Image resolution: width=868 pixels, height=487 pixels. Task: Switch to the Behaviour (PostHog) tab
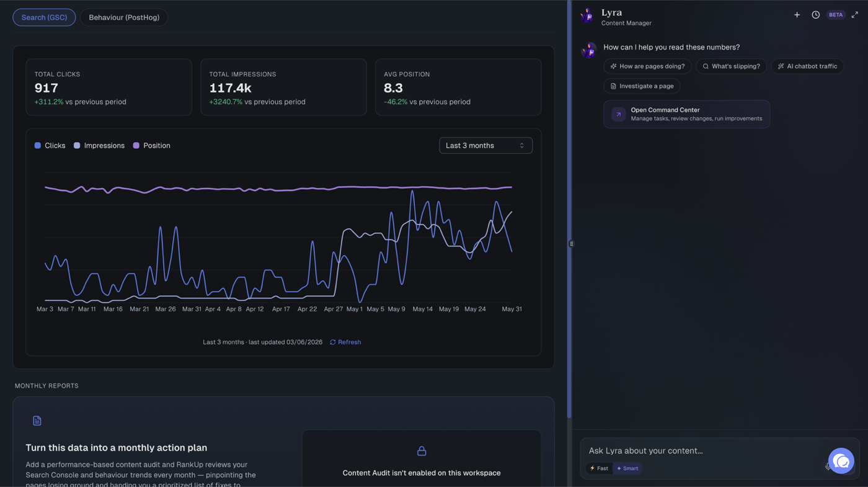click(x=124, y=17)
